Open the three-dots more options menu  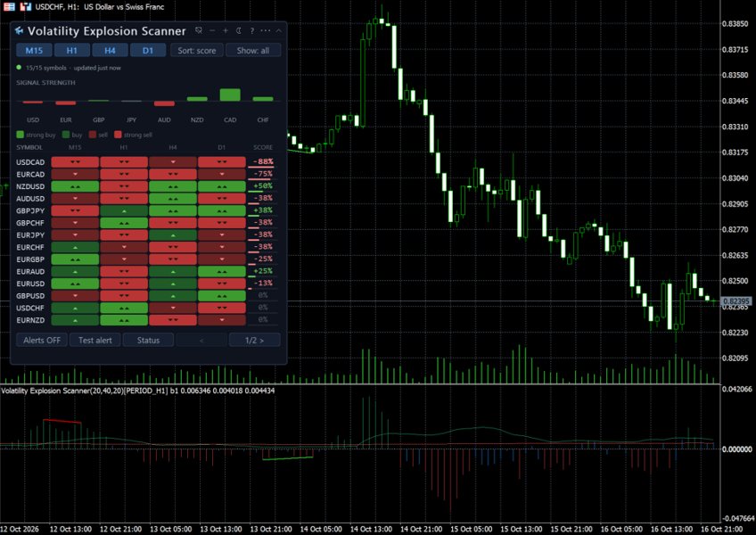tap(265, 30)
